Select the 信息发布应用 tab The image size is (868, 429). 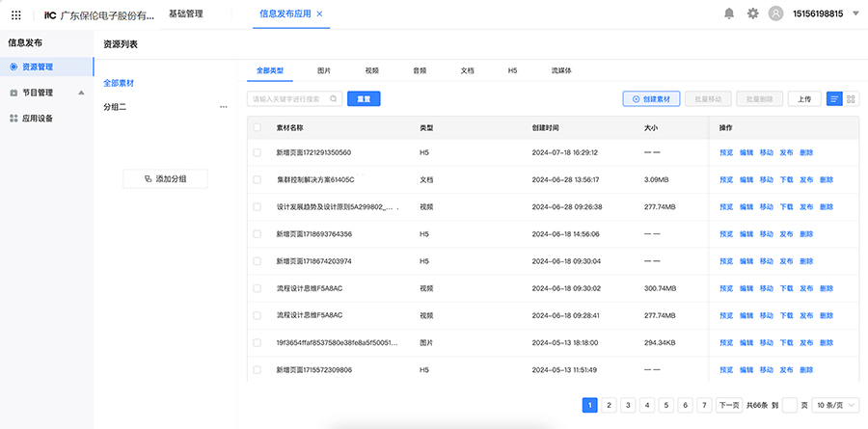click(x=285, y=14)
